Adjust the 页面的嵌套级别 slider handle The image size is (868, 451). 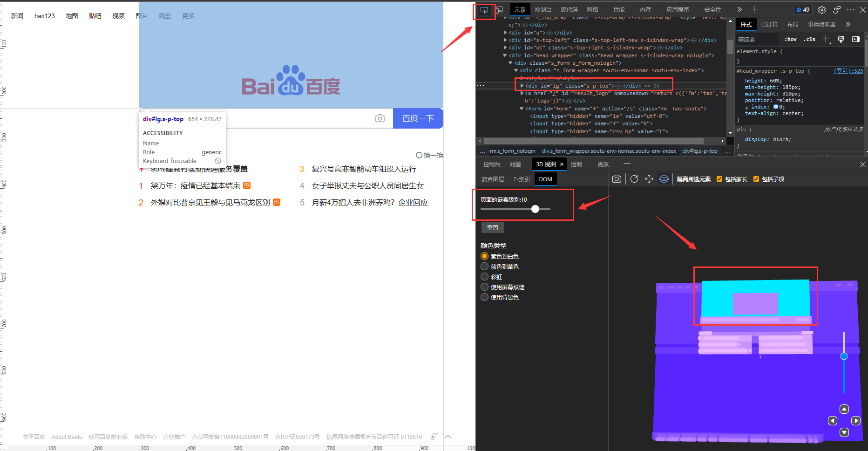(535, 209)
